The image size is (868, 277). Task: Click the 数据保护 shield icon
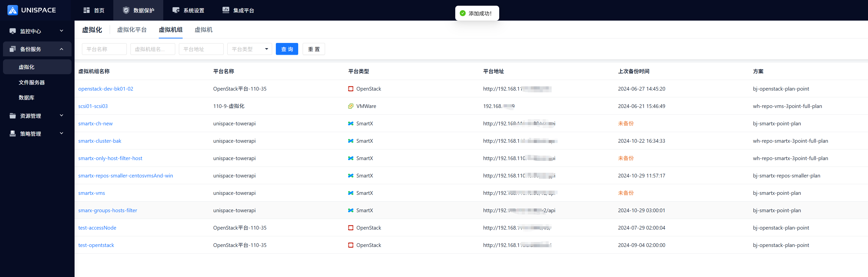click(126, 10)
